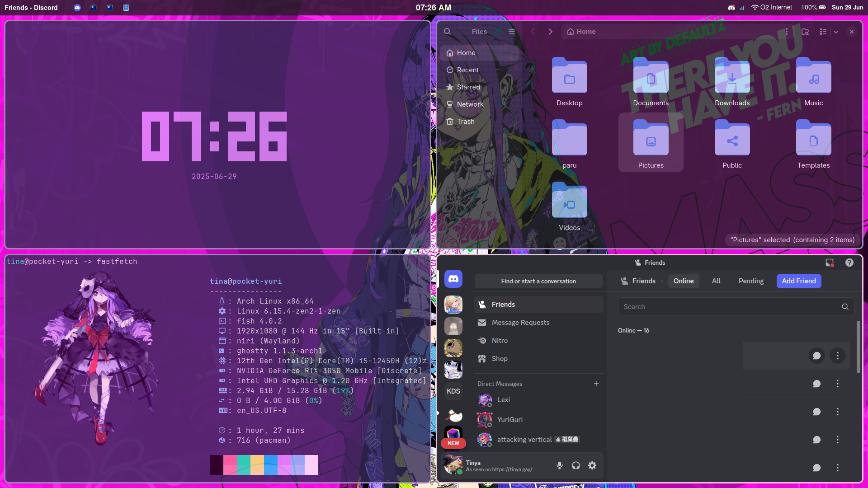Click the Discord home logo icon
The image size is (868, 488).
(x=453, y=279)
